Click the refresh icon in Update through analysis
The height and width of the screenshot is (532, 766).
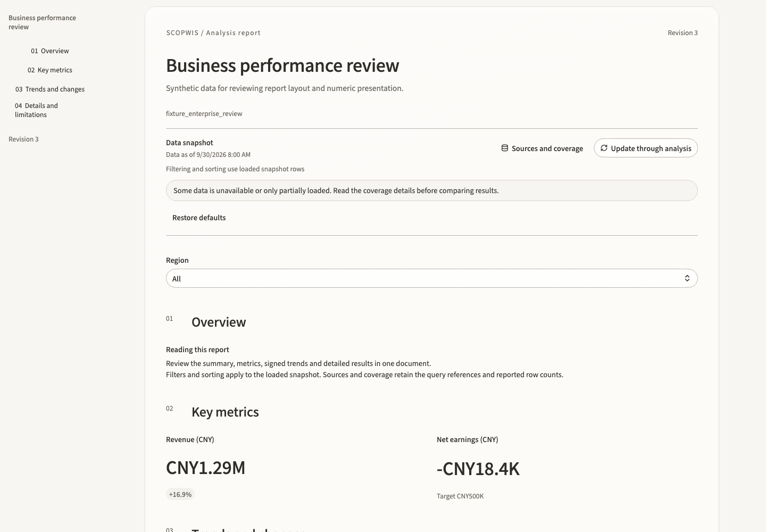604,148
